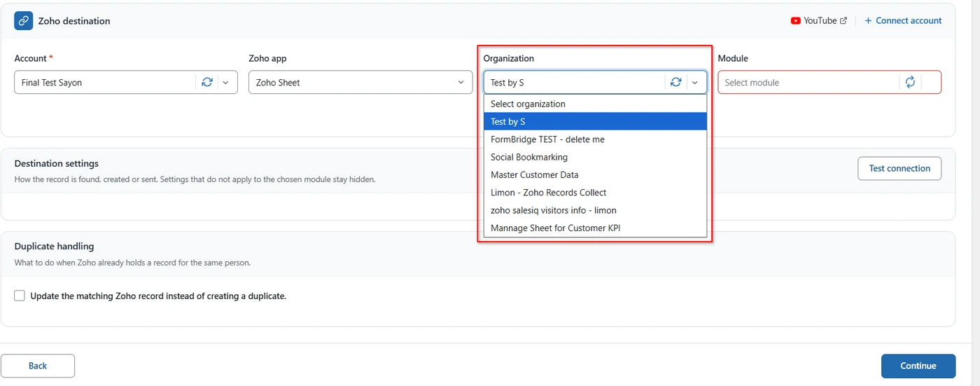
Task: Click the 'Duplicate handling' heading text
Action: point(54,247)
